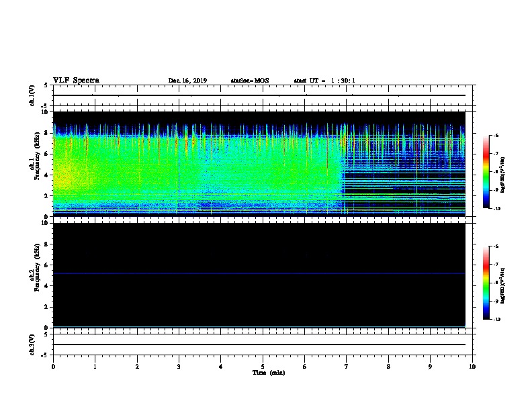Click the '2' kHz tick of ch.2 spectrogram

[47, 307]
